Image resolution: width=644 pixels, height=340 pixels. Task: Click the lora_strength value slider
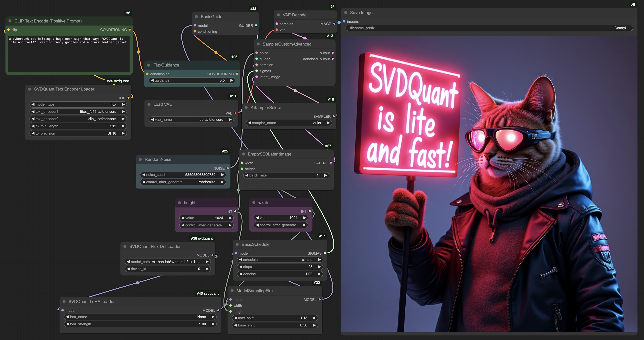(140, 324)
